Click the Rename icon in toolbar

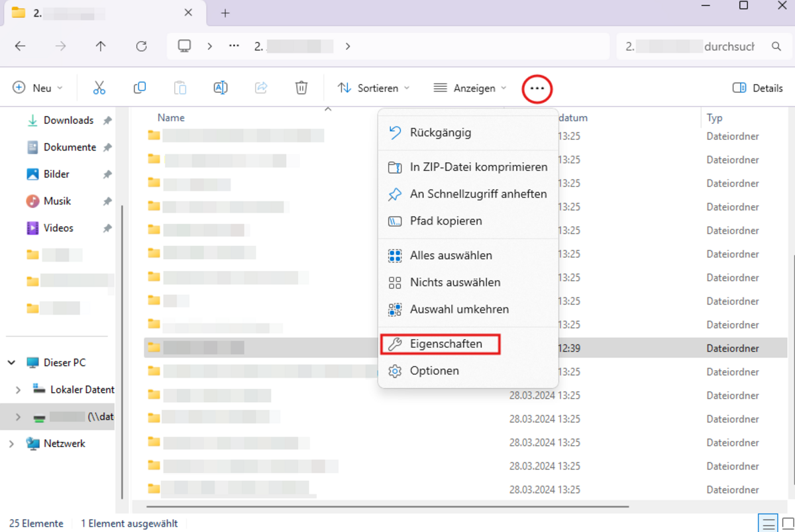point(221,88)
